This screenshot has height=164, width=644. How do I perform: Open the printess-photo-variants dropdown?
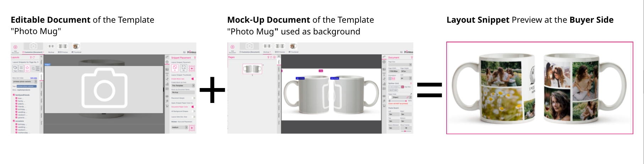[x=24, y=82]
